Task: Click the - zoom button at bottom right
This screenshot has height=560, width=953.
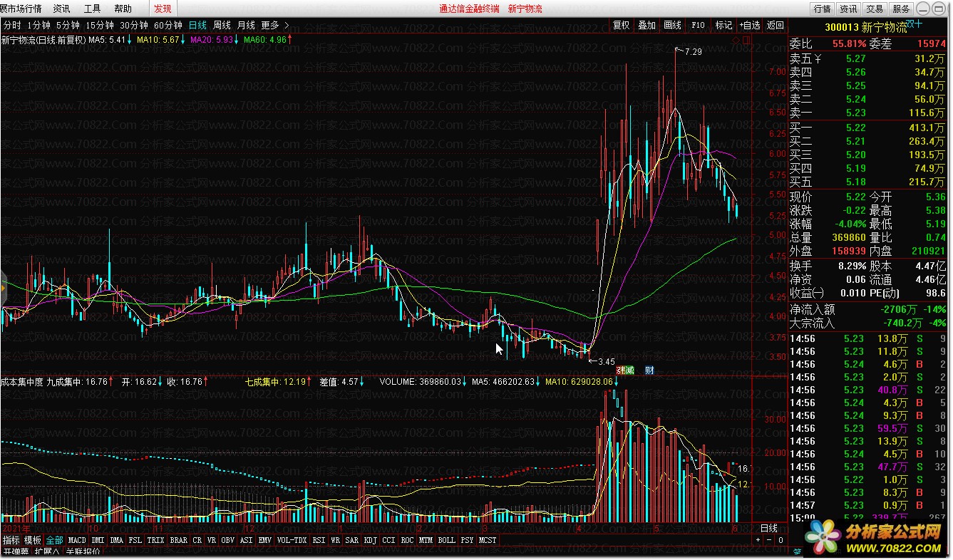Action: pos(770,540)
